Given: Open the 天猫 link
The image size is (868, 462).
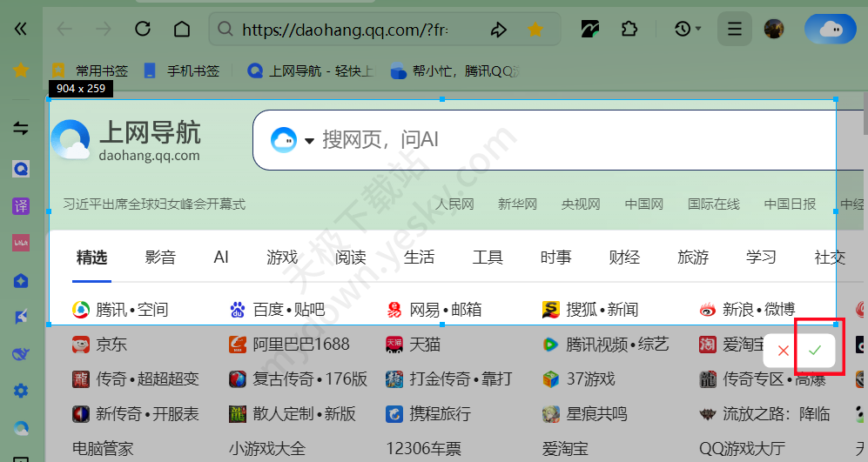Looking at the screenshot, I should (413, 345).
